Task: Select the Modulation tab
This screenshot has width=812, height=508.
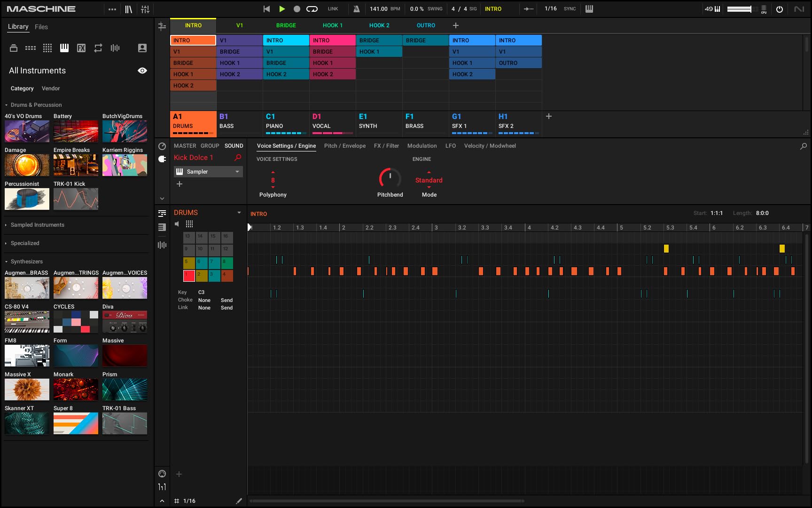Action: [422, 146]
